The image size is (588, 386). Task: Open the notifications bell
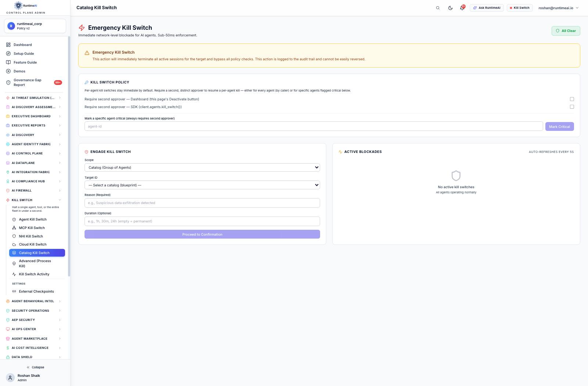tap(462, 8)
